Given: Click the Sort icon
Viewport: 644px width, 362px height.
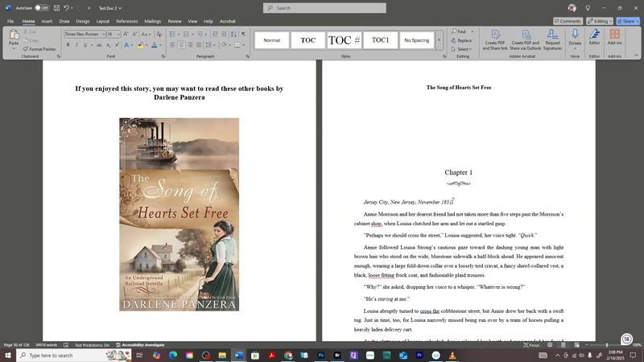Looking at the screenshot, I should tap(233, 34).
